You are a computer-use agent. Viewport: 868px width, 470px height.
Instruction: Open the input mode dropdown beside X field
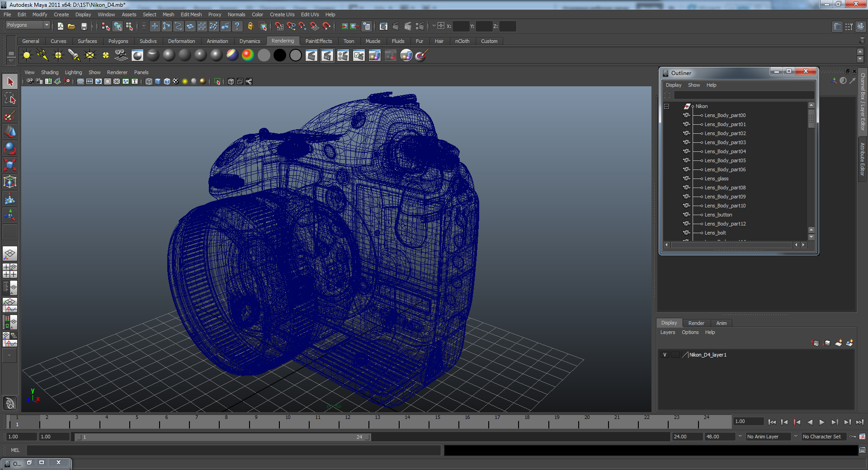(x=434, y=26)
